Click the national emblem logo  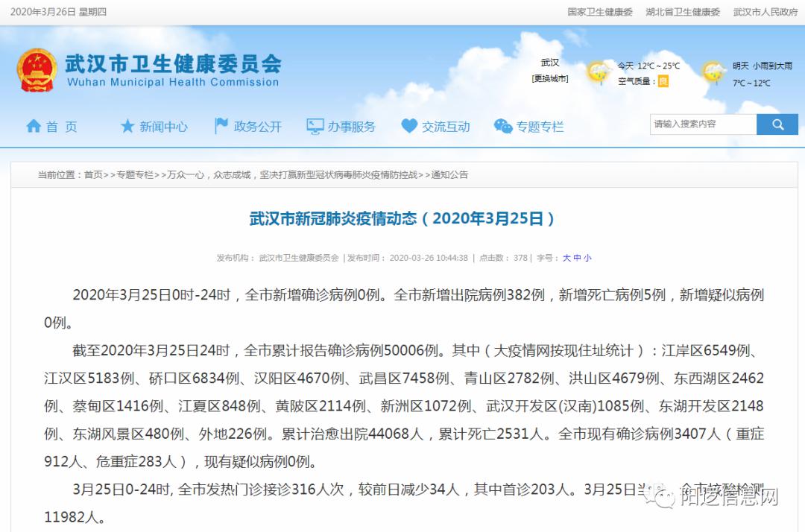tap(37, 70)
